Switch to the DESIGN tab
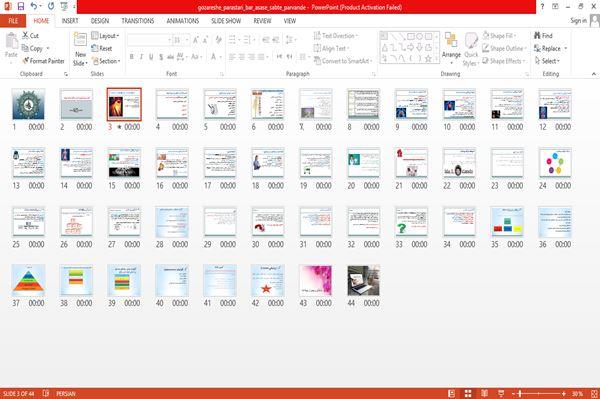The image size is (600, 399). tap(100, 21)
